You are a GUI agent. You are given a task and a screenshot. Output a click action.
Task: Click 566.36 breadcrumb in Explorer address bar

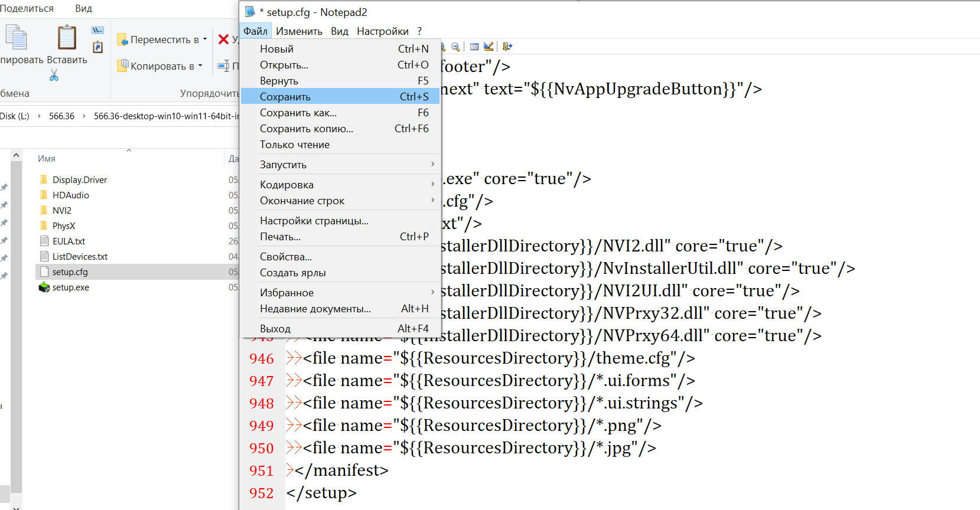[x=61, y=116]
